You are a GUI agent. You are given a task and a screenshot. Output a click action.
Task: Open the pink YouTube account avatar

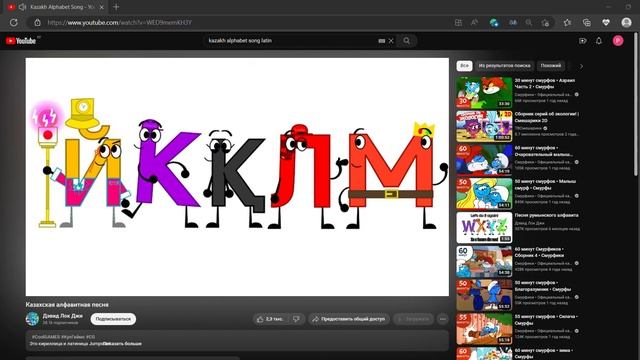[618, 41]
